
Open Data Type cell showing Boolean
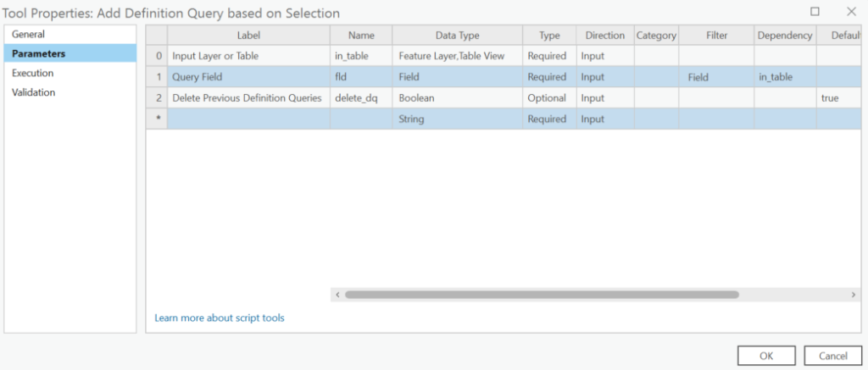458,98
